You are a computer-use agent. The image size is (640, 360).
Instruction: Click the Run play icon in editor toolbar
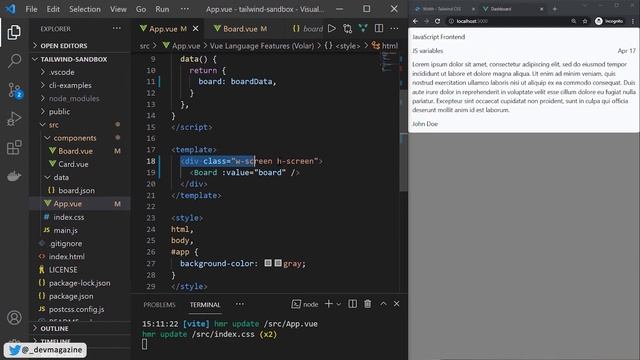pyautogui.click(x=332, y=29)
